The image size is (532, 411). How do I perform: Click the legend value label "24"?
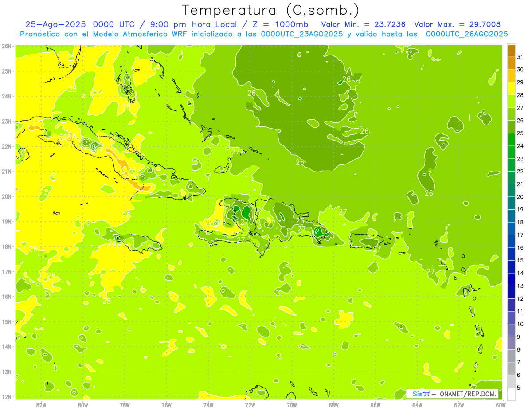coord(520,146)
